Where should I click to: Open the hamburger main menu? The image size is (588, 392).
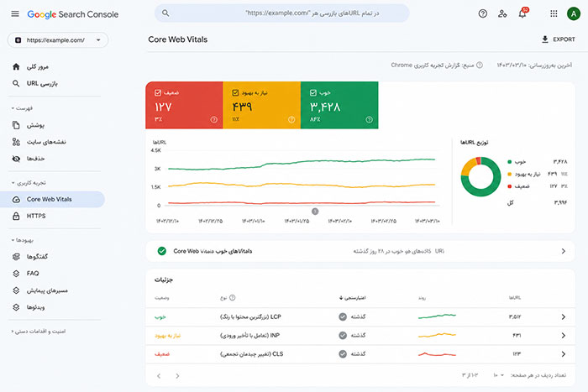[15, 14]
